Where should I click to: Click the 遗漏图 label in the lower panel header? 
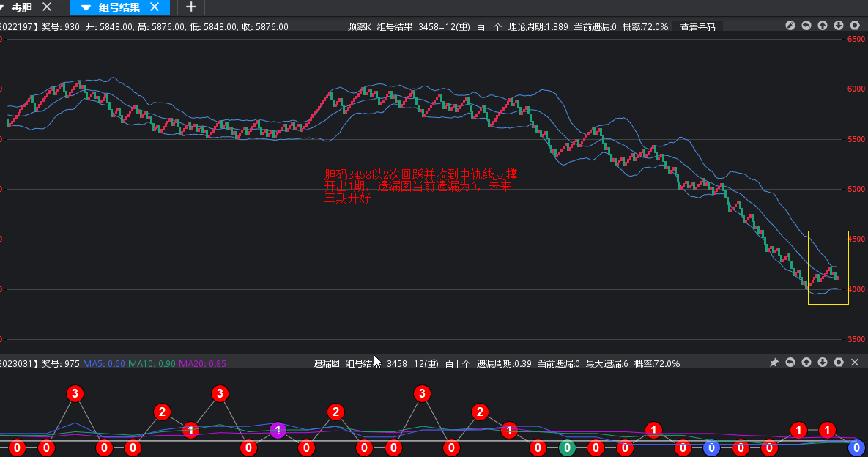(326, 363)
